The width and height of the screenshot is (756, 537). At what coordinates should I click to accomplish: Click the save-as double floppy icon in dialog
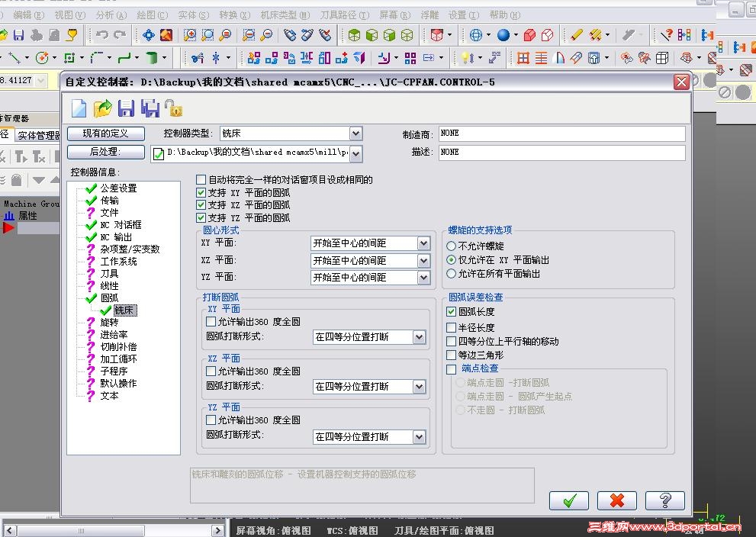point(150,108)
